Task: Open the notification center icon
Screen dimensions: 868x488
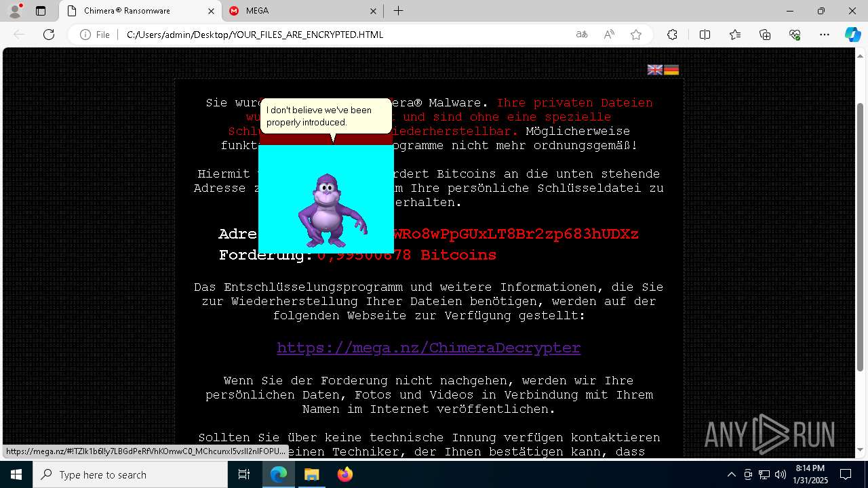Action: click(846, 474)
